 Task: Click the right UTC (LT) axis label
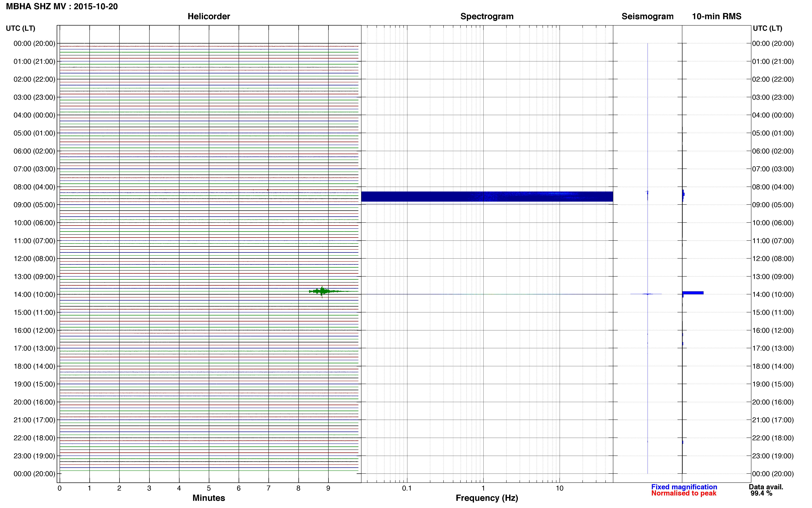coord(767,28)
